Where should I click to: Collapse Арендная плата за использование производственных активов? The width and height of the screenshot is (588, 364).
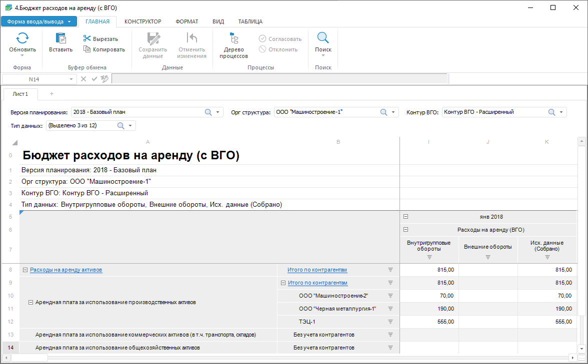(x=30, y=303)
